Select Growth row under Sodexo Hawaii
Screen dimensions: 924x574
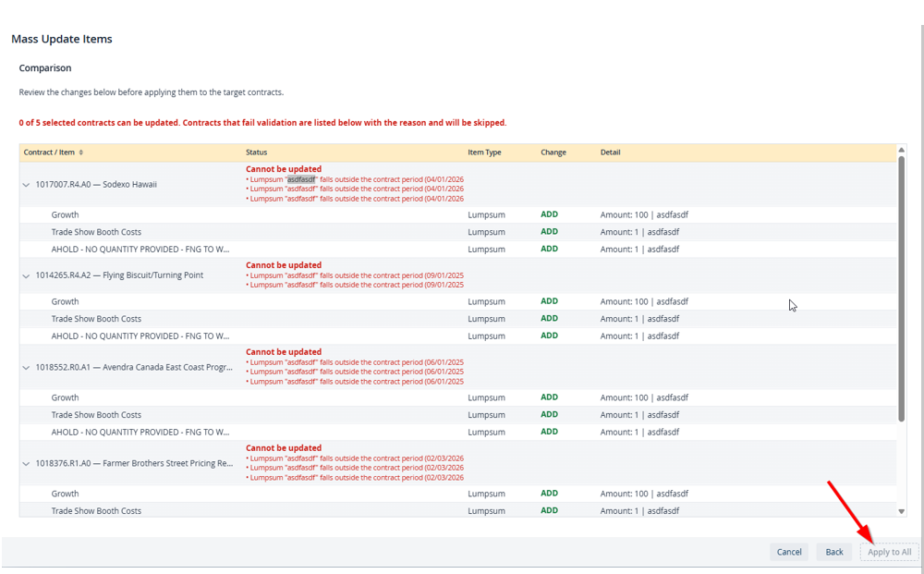tap(458, 215)
